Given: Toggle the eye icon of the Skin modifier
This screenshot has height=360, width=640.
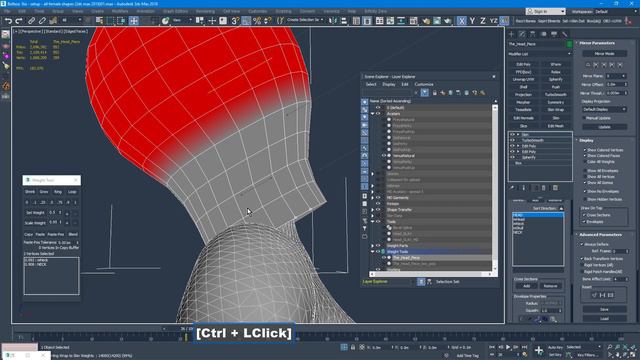Looking at the screenshot, I should tap(512, 134).
